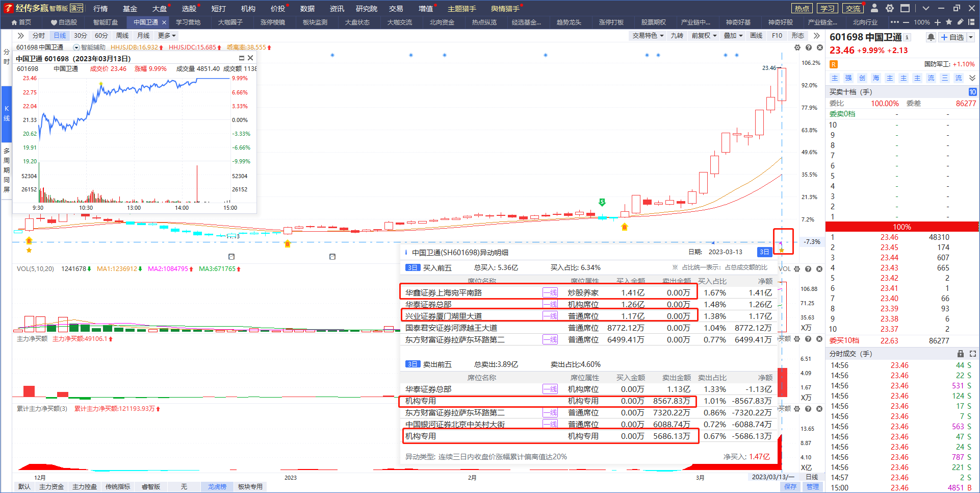
Task: Open the VOL indicator settings gear
Action: (x=797, y=269)
